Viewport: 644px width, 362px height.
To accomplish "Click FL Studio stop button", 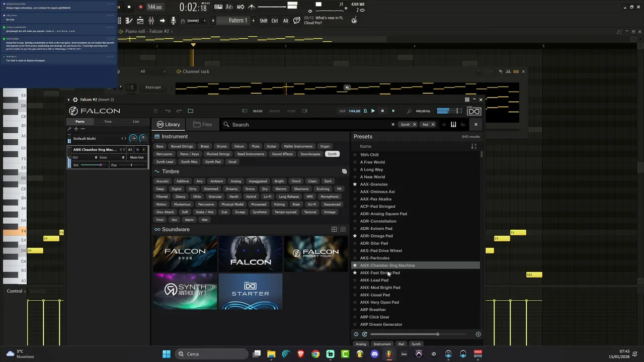I will (129, 7).
